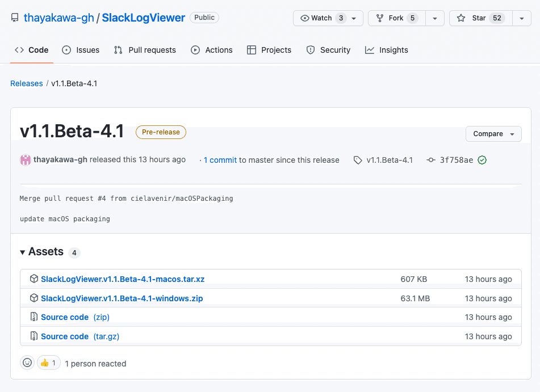
Task: Expand the Star lists dropdown arrow
Action: (x=522, y=18)
